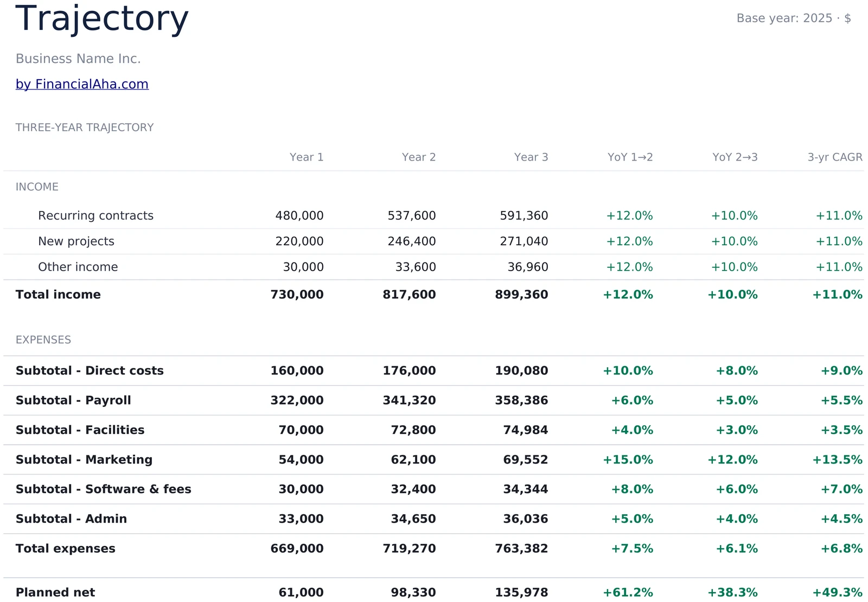Select the Subtotal - Facilities label
Image resolution: width=868 pixels, height=602 pixels.
click(x=80, y=430)
